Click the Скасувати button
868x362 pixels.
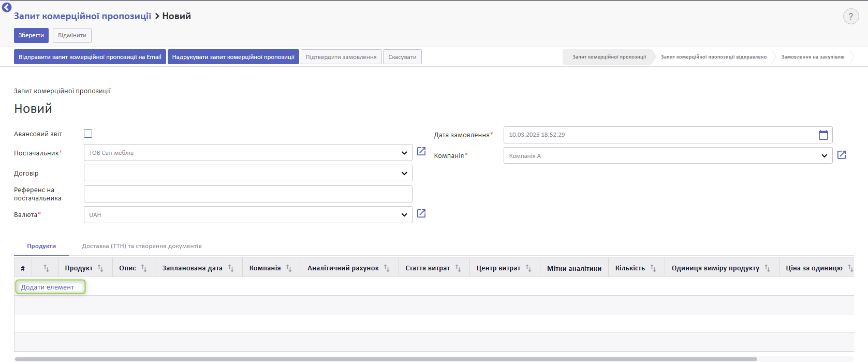[402, 57]
